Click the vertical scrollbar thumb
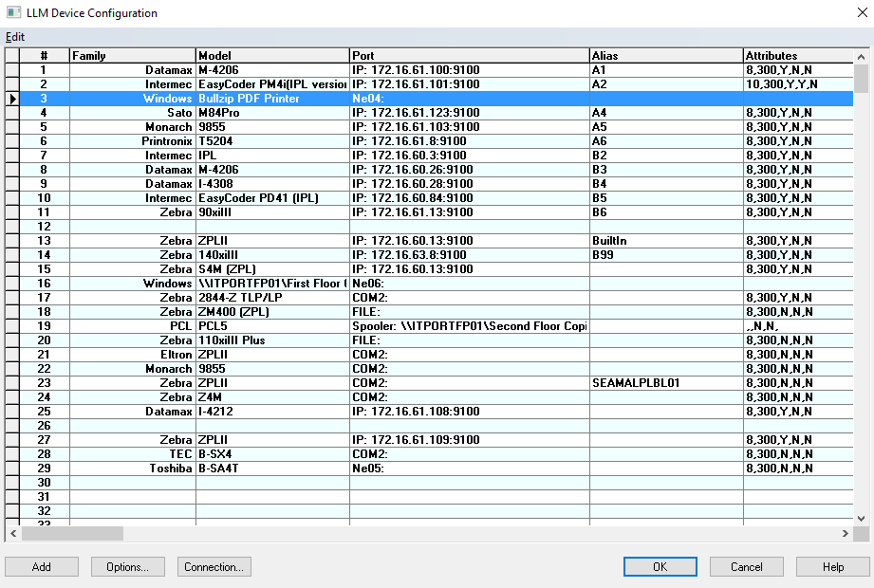874x588 pixels. click(x=861, y=79)
